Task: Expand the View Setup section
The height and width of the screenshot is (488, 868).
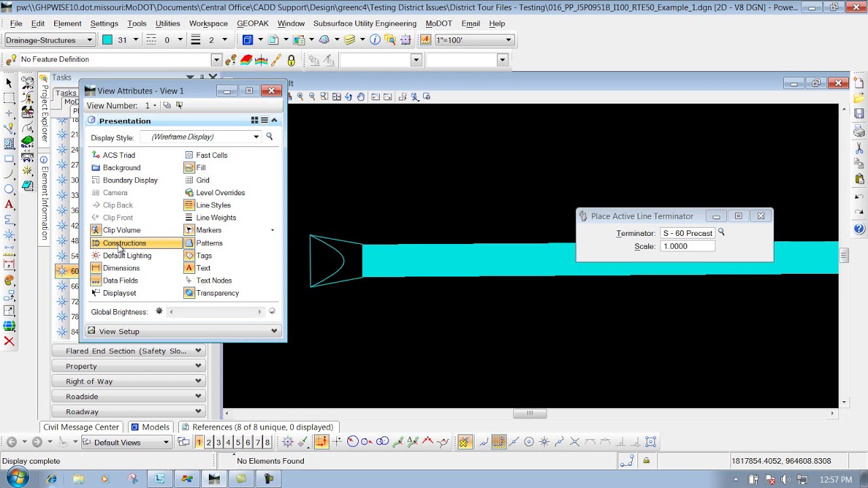Action: coord(183,331)
